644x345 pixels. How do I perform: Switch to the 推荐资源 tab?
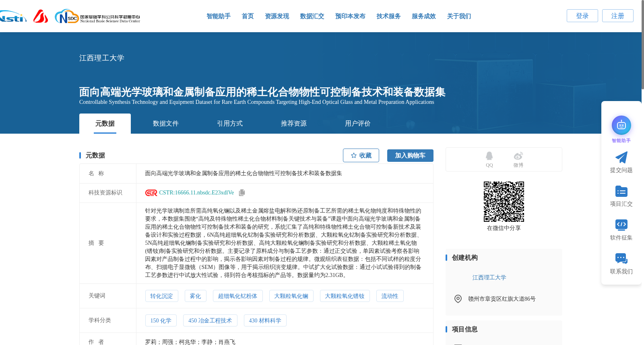pyautogui.click(x=294, y=124)
